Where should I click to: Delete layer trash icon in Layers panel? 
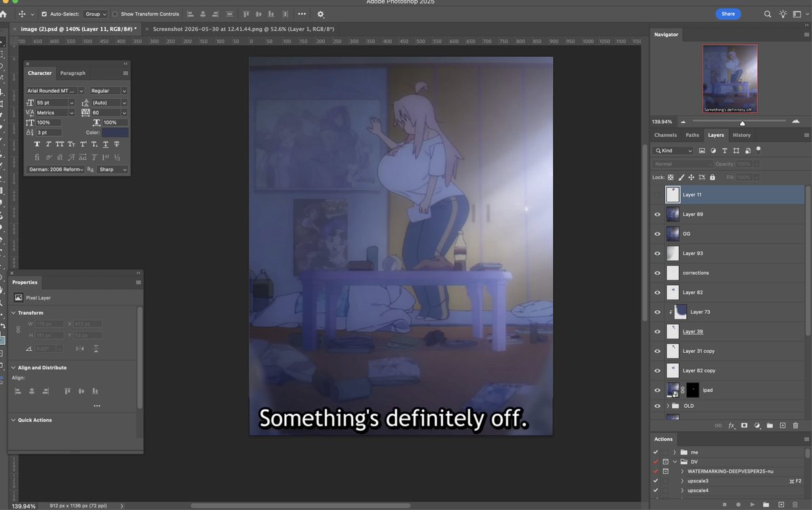[795, 426]
